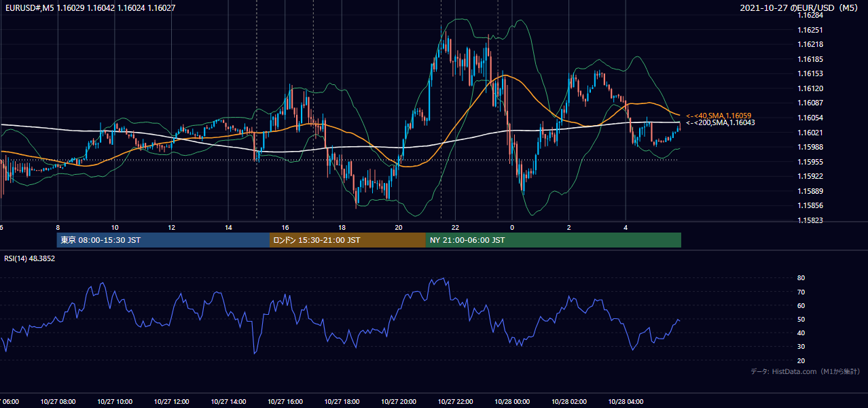Viewport: 868px width, 408px height.
Task: Click price axis value 1.15955
Action: 810,162
